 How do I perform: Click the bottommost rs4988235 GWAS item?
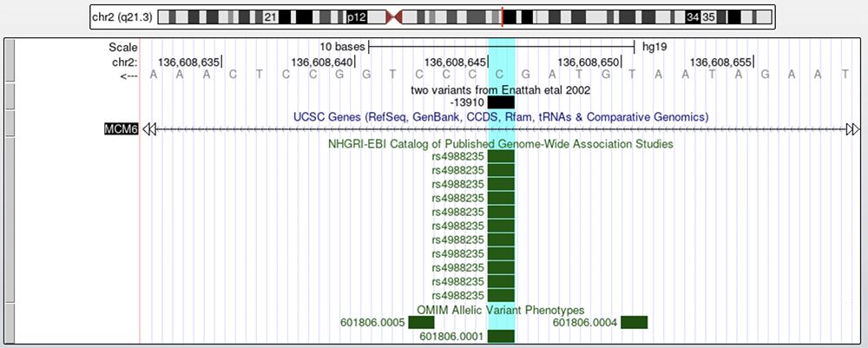click(501, 296)
